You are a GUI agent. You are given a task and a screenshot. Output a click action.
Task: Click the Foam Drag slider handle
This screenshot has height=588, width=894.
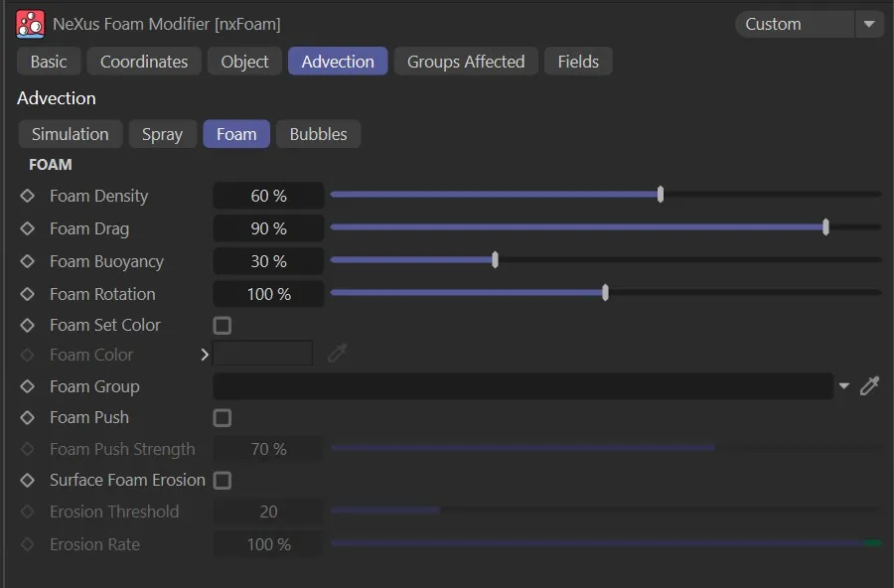tap(825, 227)
